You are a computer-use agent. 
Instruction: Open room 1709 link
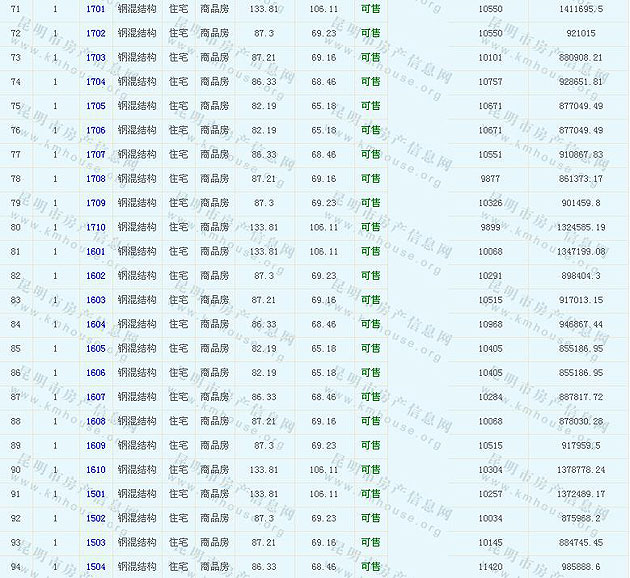tap(96, 203)
